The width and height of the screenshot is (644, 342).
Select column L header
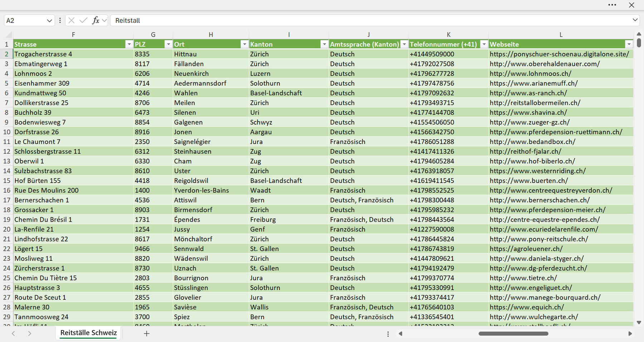click(x=561, y=35)
